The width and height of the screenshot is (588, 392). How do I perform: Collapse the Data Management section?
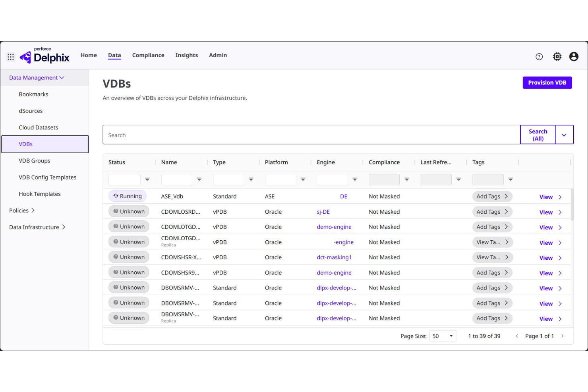pos(37,78)
